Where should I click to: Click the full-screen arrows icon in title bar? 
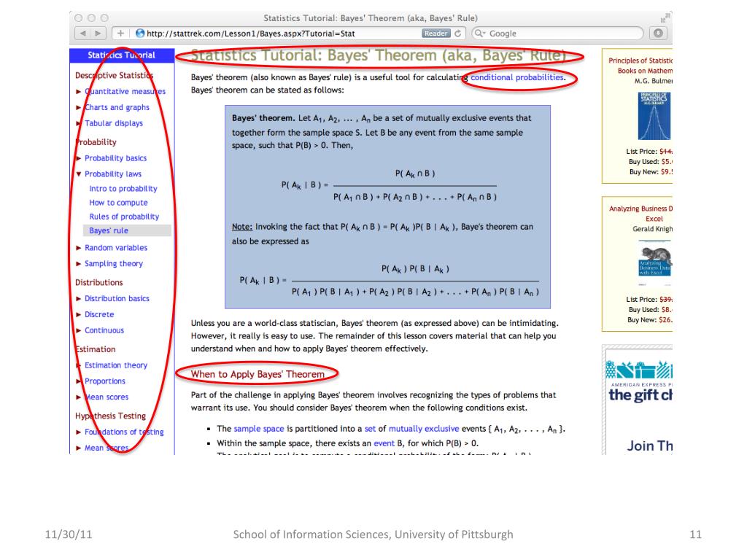(665, 18)
